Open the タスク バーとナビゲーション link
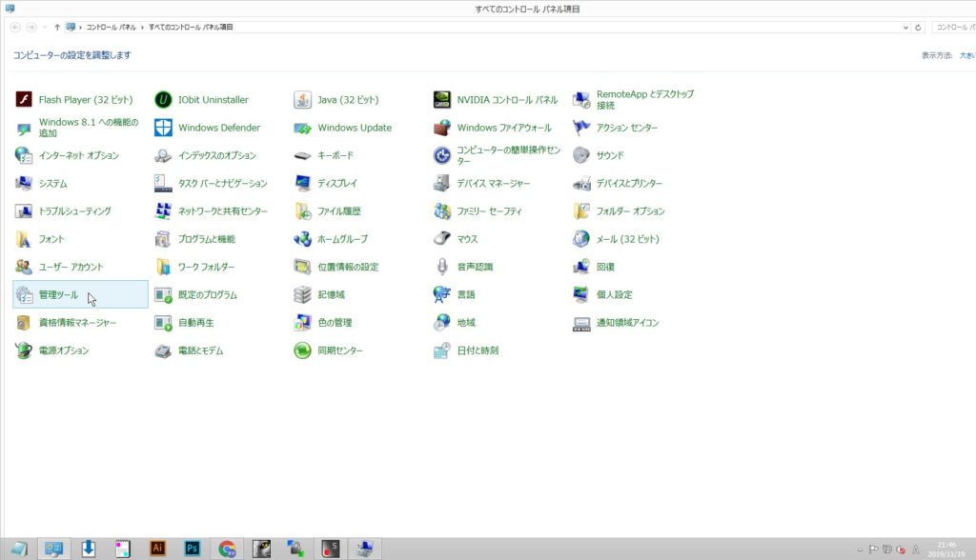Viewport: 976px width, 560px height. [x=223, y=184]
